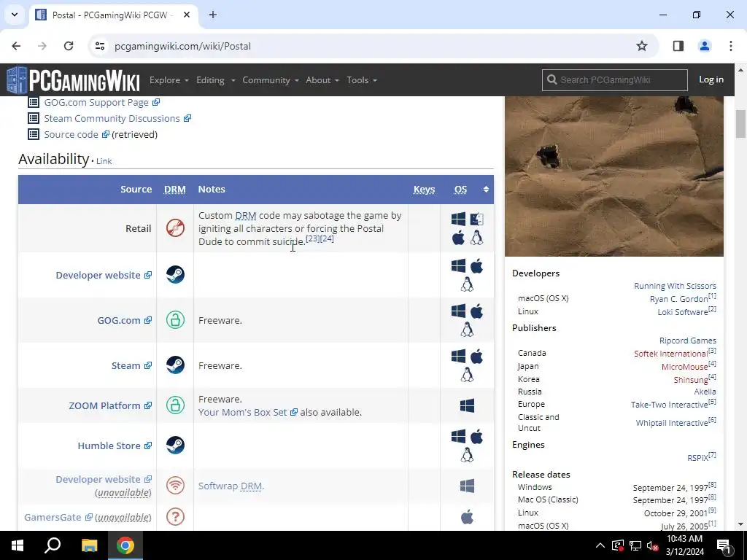Select the Postal - PCGamingWiki browser tab

pyautogui.click(x=113, y=15)
